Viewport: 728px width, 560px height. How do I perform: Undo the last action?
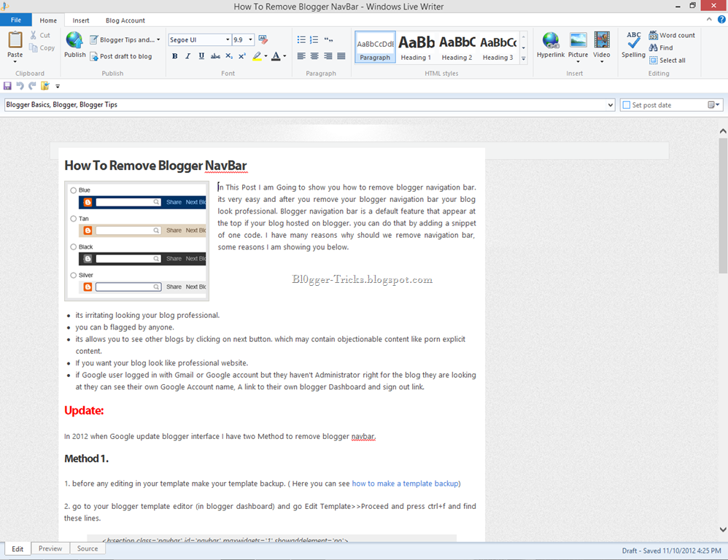(x=20, y=86)
